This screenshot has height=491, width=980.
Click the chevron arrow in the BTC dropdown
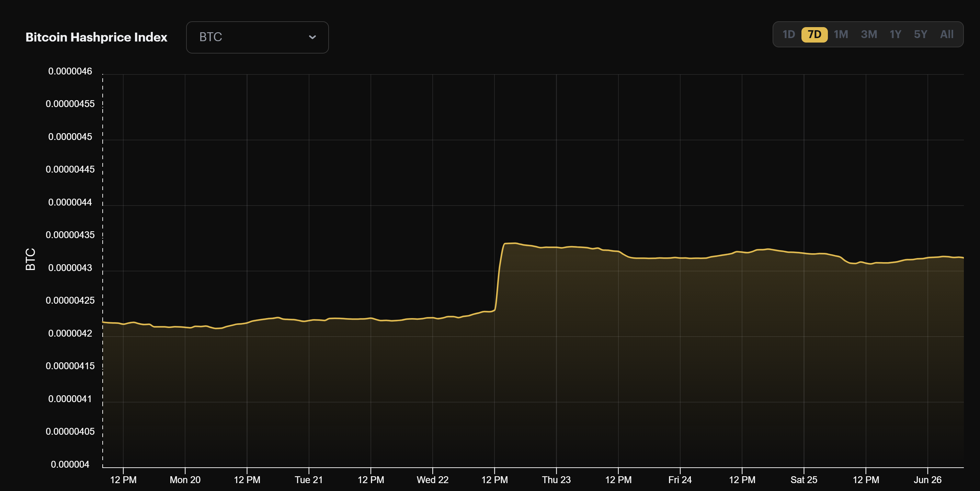click(312, 37)
